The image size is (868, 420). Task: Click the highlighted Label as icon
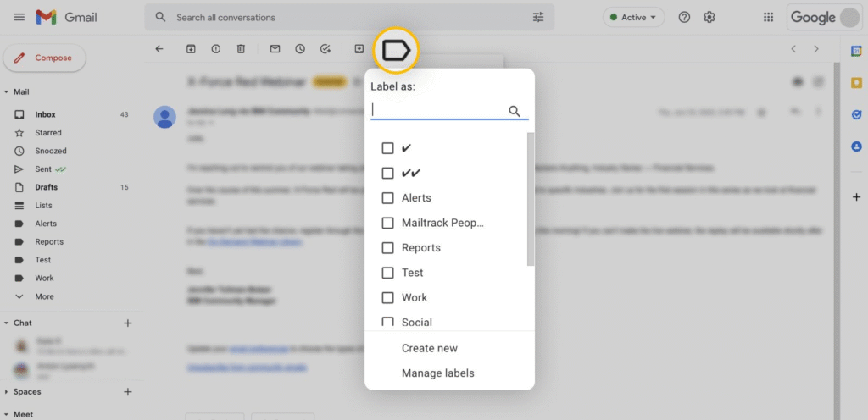click(x=396, y=51)
